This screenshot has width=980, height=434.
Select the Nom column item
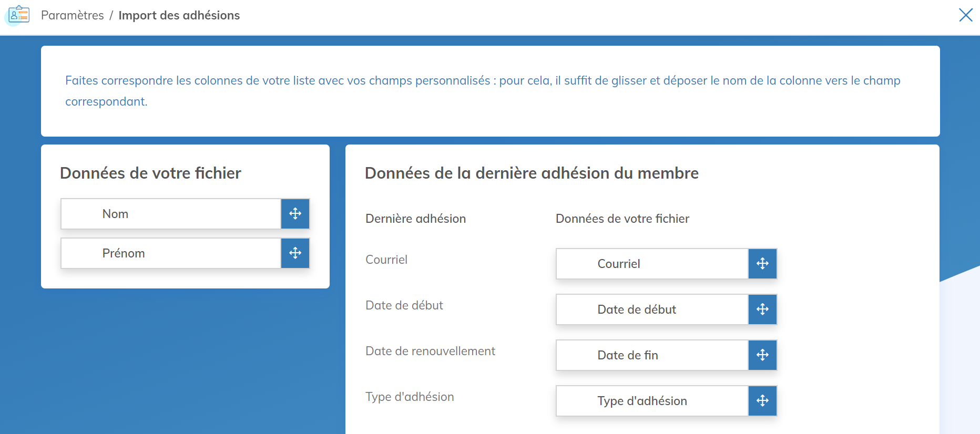pyautogui.click(x=171, y=214)
